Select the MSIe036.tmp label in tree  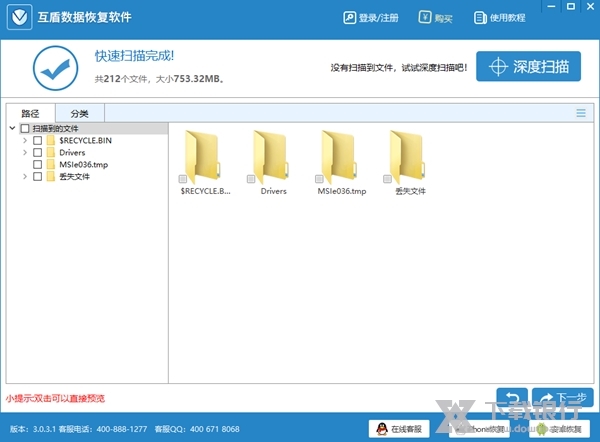click(83, 165)
